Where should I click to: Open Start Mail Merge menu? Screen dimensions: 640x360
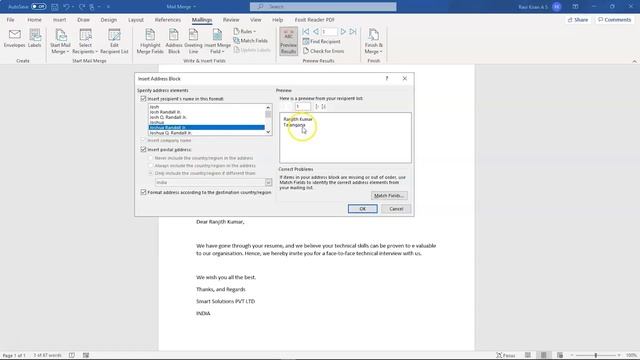point(60,42)
